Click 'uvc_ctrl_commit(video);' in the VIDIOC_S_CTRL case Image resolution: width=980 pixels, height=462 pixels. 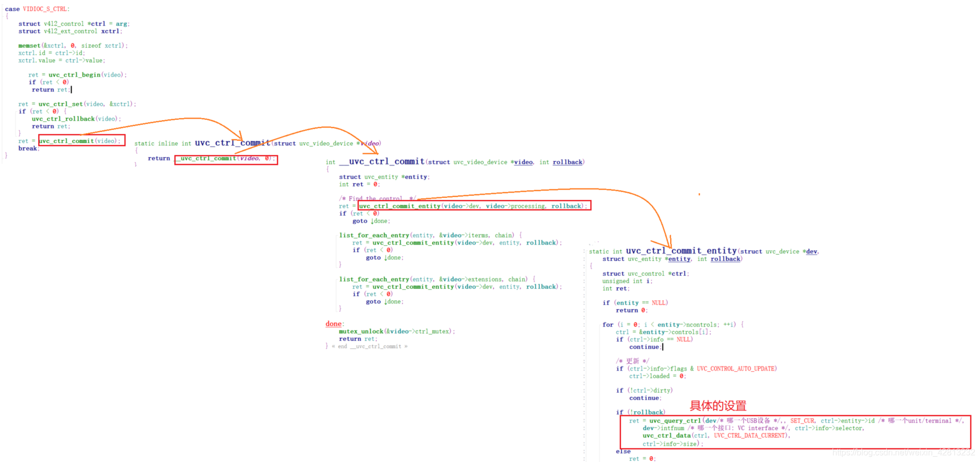81,141
